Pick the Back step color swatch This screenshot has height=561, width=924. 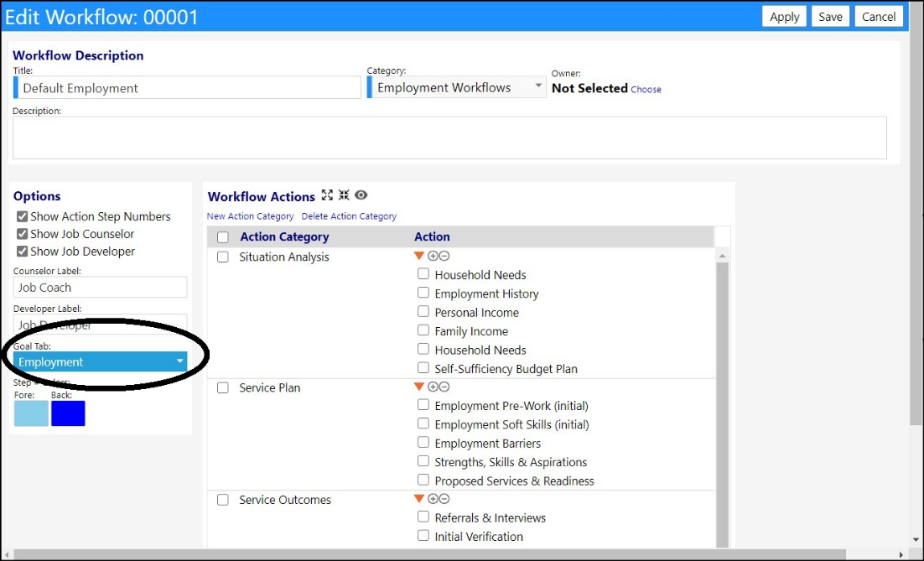69,413
